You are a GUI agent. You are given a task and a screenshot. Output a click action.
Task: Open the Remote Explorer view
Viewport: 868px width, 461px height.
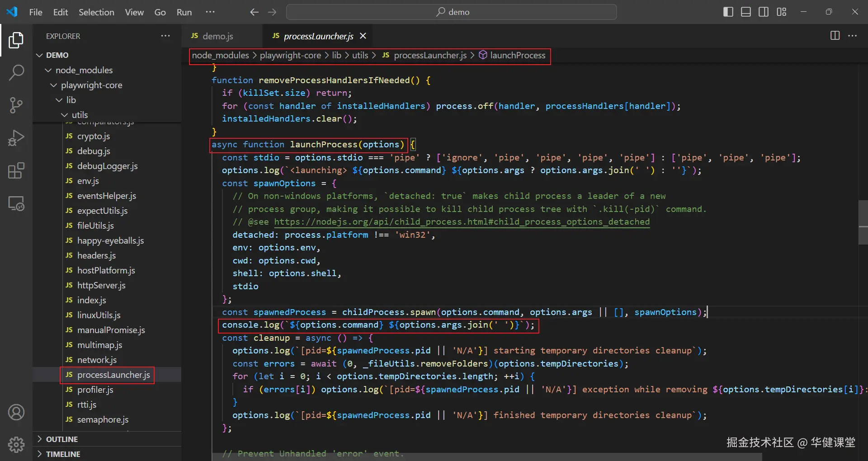click(16, 204)
